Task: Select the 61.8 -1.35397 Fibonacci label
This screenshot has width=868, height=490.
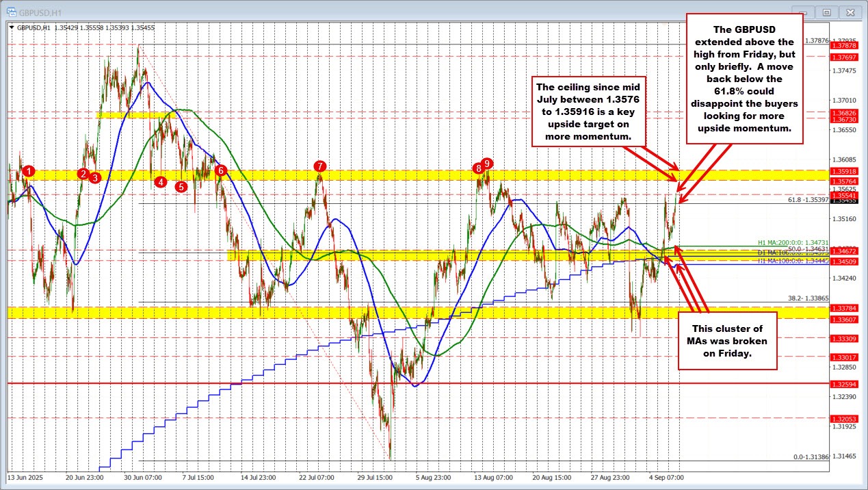Action: coord(808,201)
